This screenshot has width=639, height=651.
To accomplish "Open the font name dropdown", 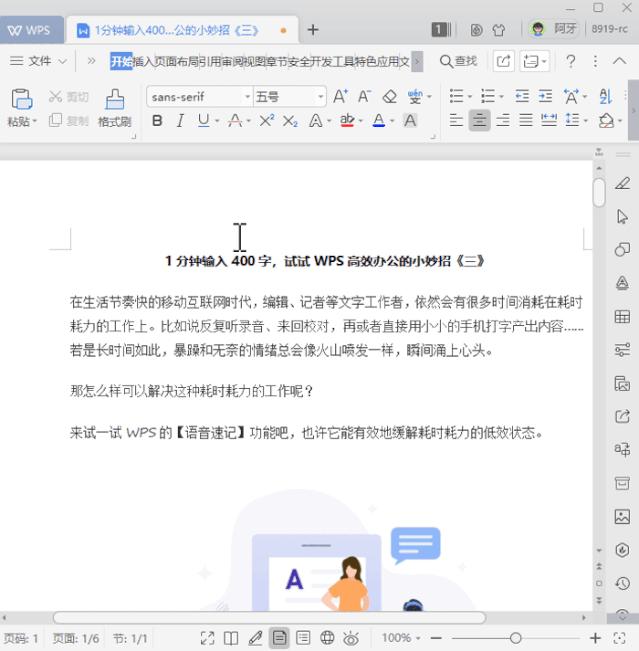I will (x=247, y=97).
